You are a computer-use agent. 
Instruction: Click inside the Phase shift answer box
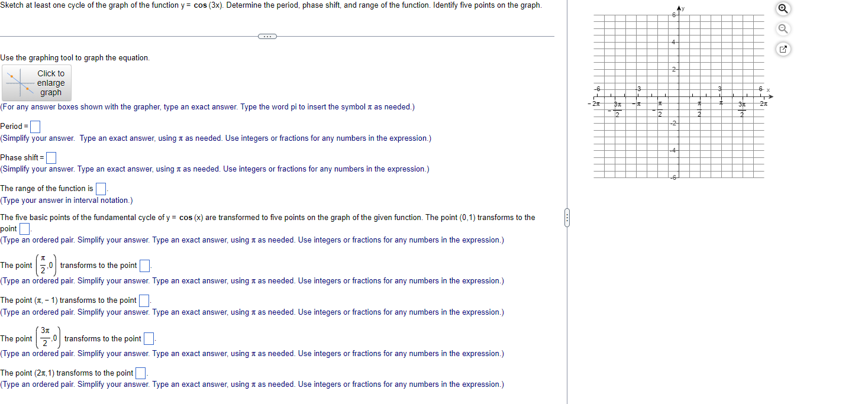[51, 157]
